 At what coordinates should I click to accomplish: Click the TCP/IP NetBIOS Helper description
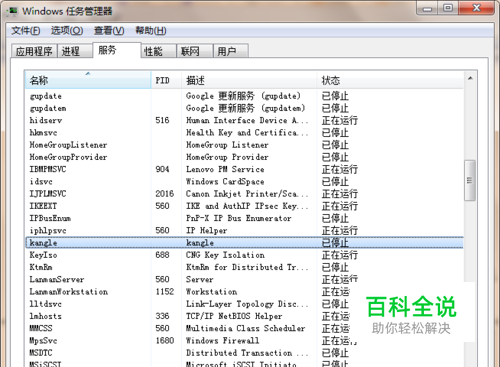click(234, 316)
